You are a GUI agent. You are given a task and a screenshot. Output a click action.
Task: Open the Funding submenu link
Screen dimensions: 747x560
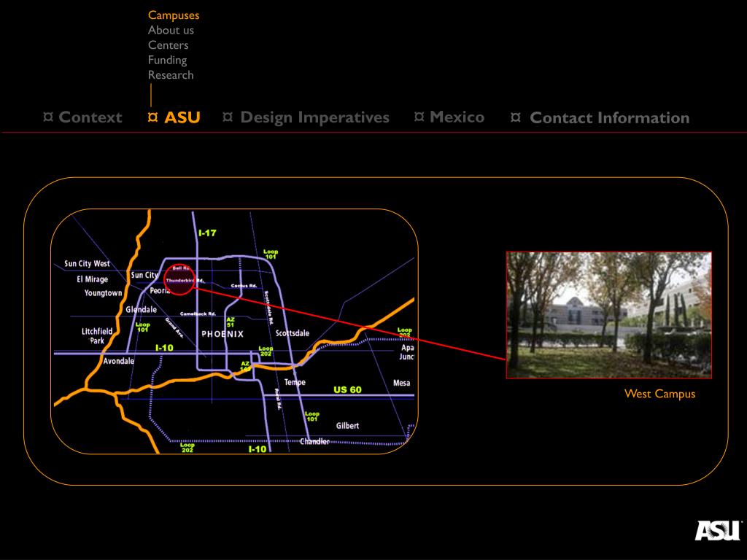point(167,61)
